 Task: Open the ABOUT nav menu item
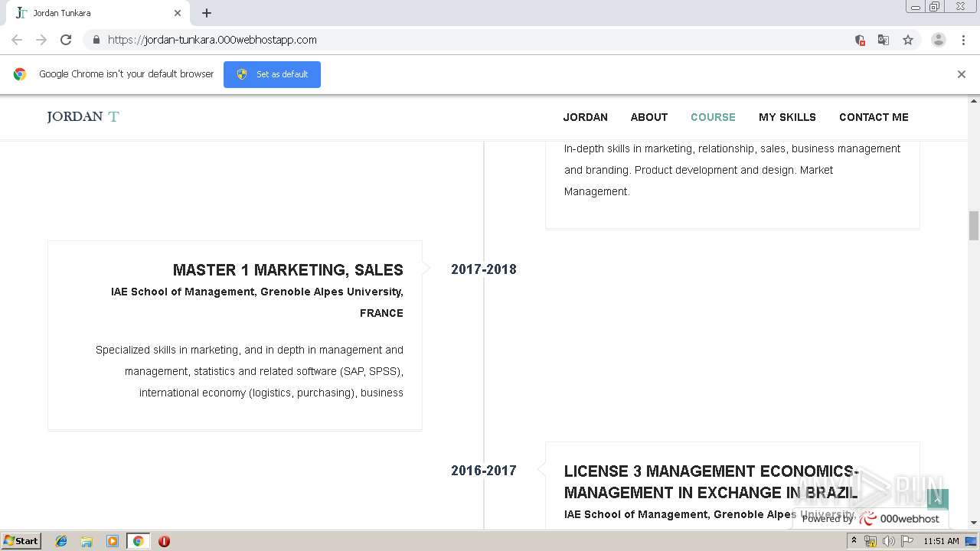[x=649, y=117]
